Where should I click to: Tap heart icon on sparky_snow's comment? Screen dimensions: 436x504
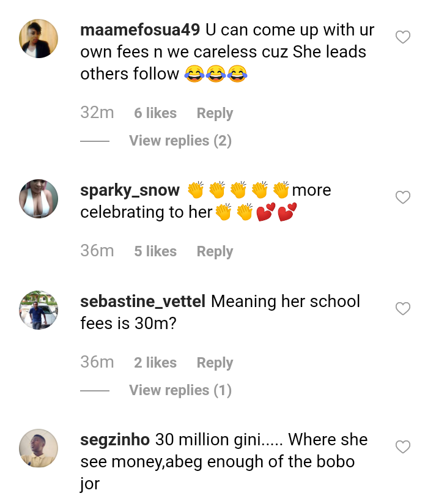(x=402, y=198)
